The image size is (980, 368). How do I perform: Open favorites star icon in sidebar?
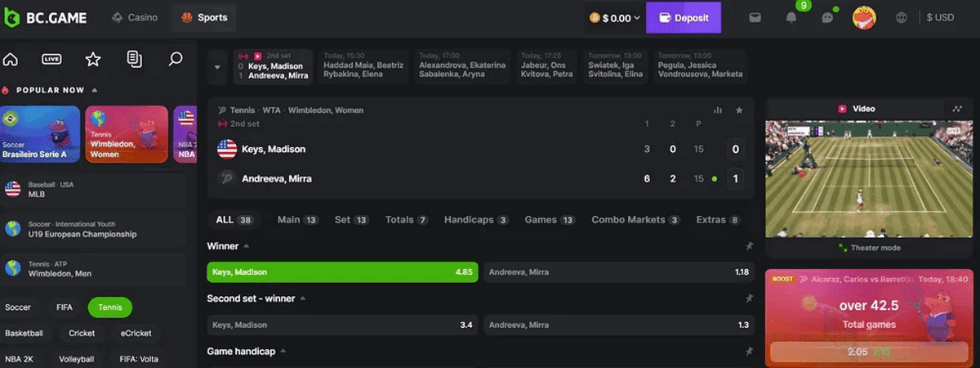coord(93,59)
